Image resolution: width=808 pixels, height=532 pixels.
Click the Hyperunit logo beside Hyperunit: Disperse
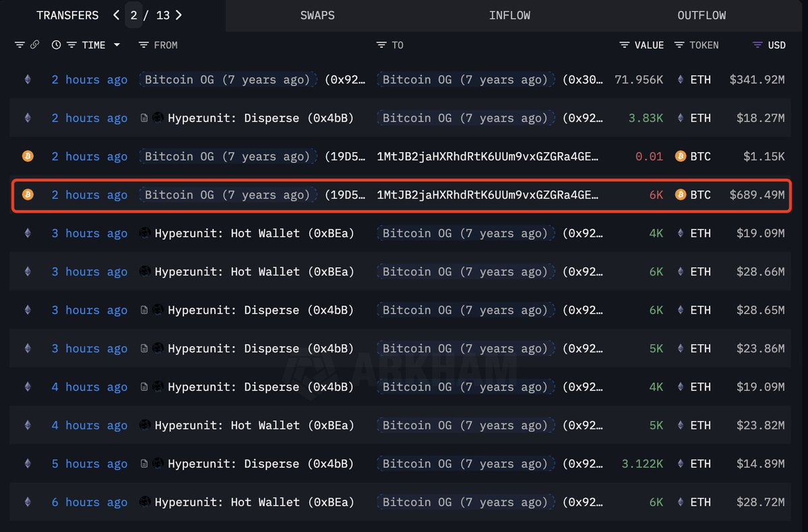[x=158, y=118]
